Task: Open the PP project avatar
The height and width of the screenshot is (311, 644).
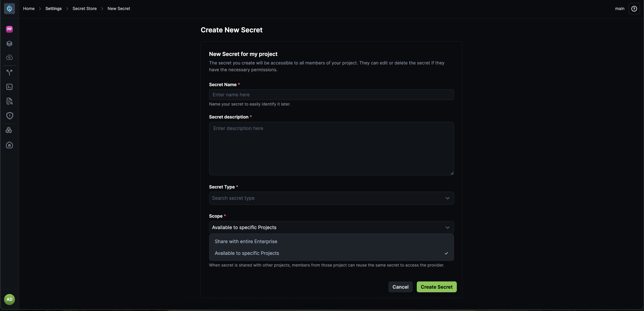Action: (x=10, y=29)
